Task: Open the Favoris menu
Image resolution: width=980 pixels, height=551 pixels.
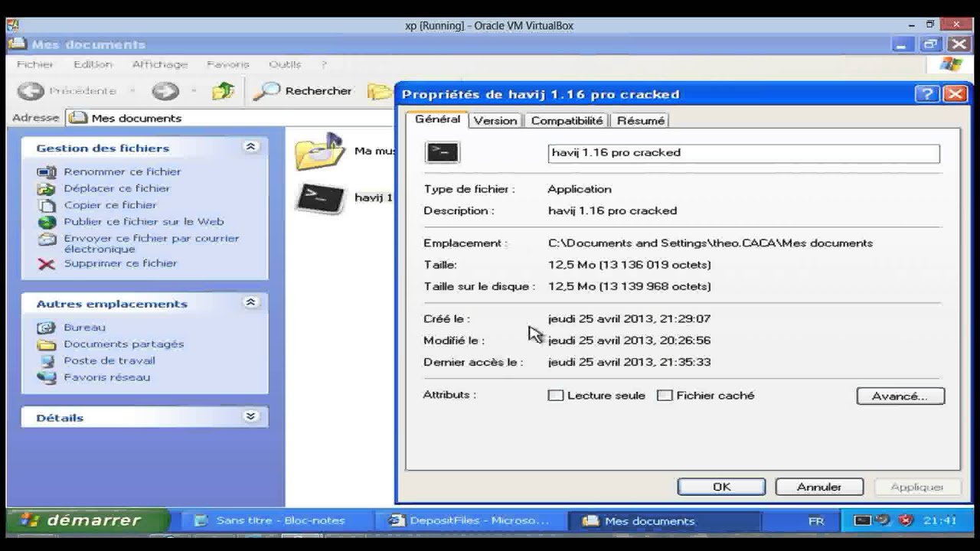Action: click(228, 64)
